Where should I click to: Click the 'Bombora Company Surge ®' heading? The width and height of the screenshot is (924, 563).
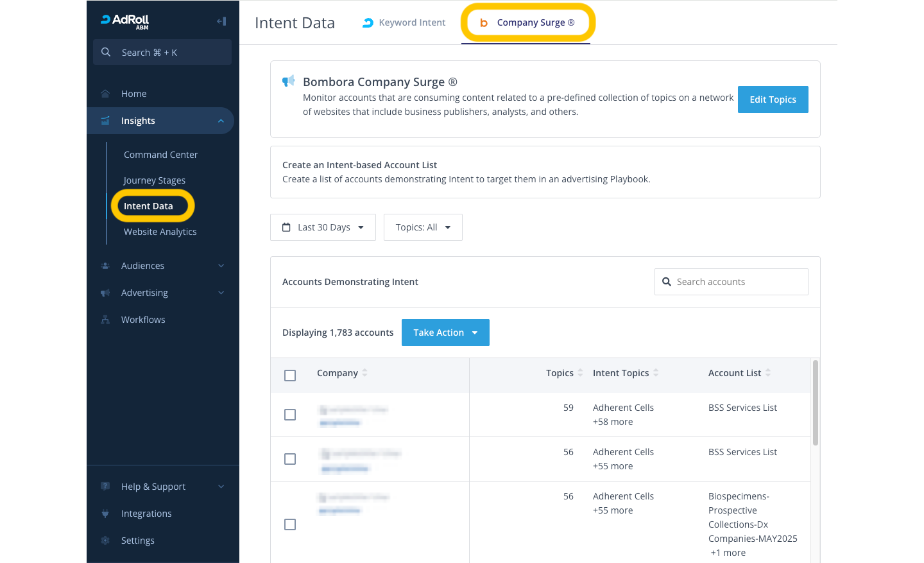click(x=380, y=82)
